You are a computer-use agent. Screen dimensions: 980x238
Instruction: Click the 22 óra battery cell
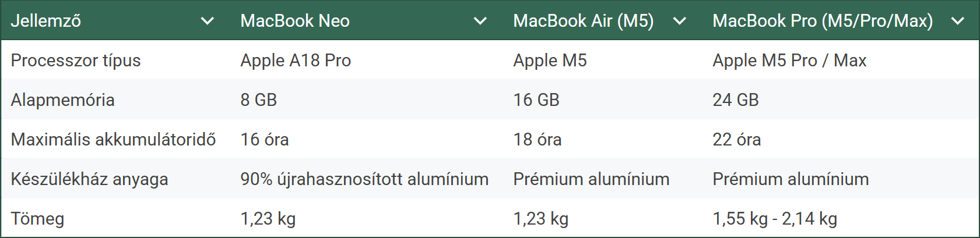pyautogui.click(x=737, y=140)
